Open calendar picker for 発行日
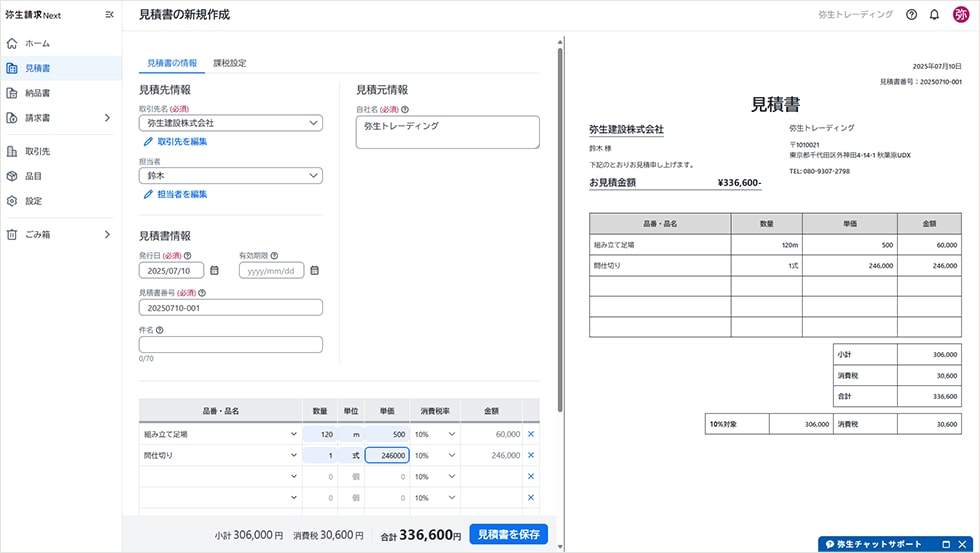 [214, 270]
